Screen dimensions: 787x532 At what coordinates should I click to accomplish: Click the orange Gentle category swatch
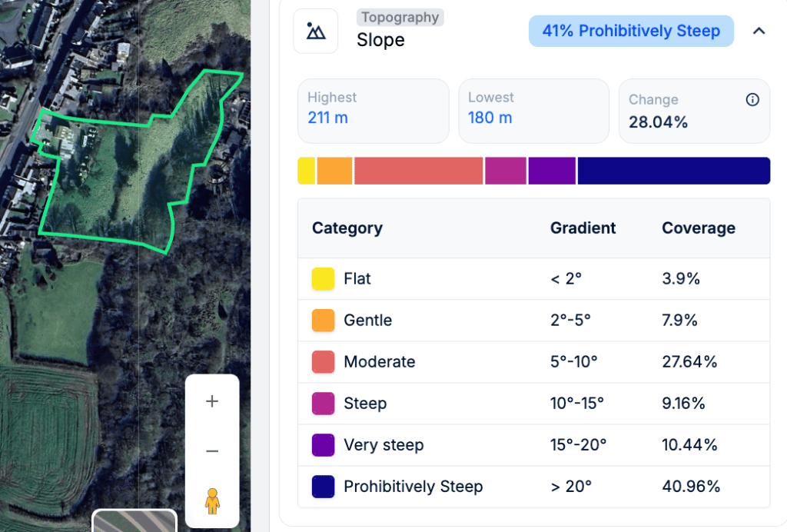[323, 320]
